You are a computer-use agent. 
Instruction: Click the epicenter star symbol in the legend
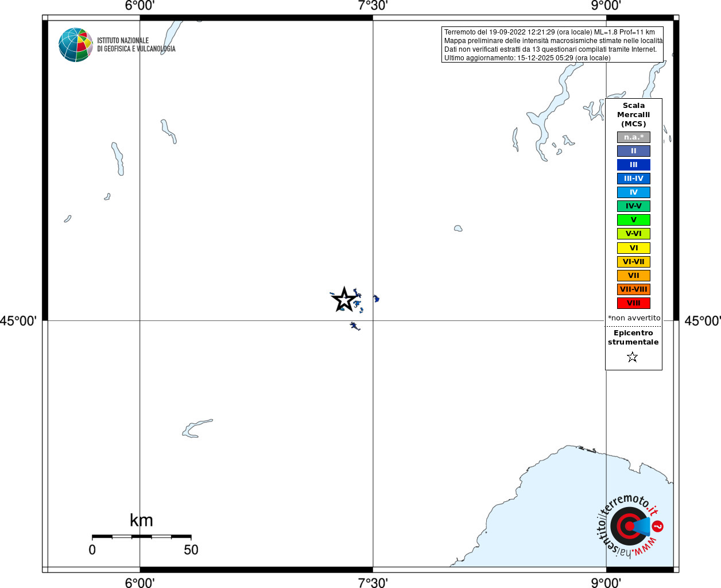tap(633, 357)
